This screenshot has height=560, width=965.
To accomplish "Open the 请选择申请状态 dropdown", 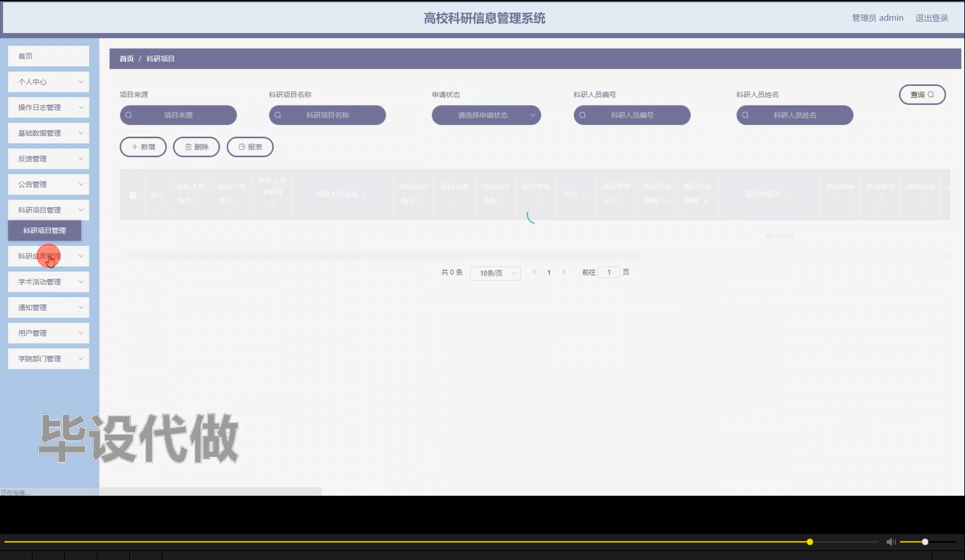I will (486, 115).
